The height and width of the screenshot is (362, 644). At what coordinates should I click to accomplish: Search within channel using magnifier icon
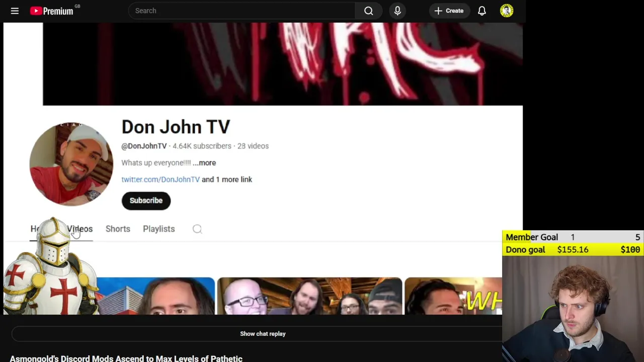click(x=197, y=229)
